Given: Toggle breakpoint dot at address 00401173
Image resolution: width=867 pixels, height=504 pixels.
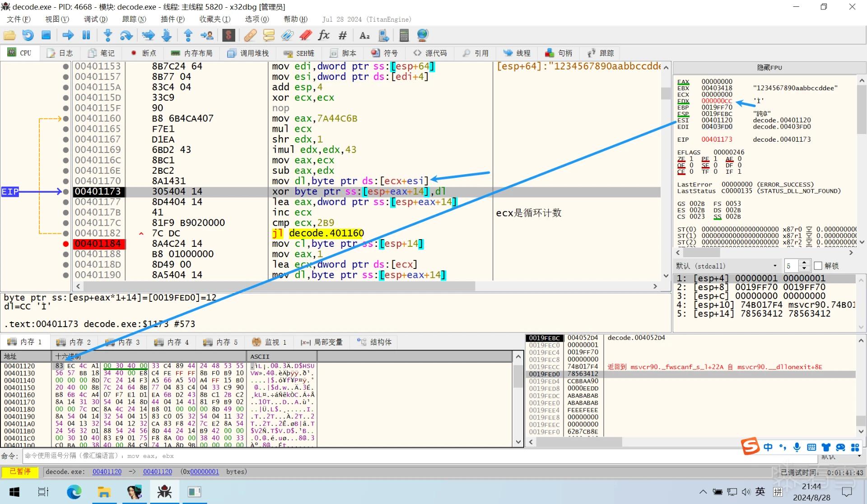Looking at the screenshot, I should [66, 192].
